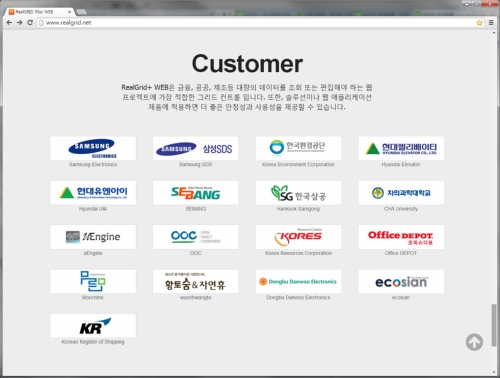Click the www.realgrid.net address bar
The width and height of the screenshot is (500, 378).
click(x=257, y=23)
